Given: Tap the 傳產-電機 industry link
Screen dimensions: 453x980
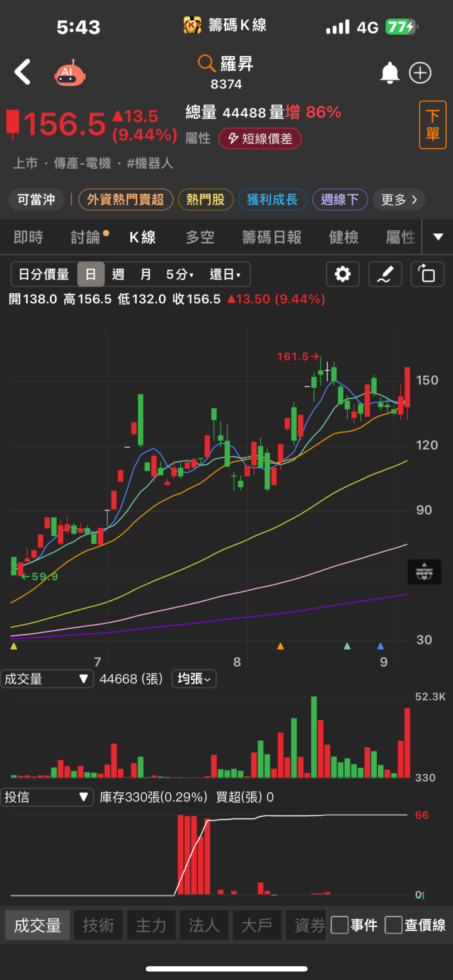Looking at the screenshot, I should [x=82, y=164].
